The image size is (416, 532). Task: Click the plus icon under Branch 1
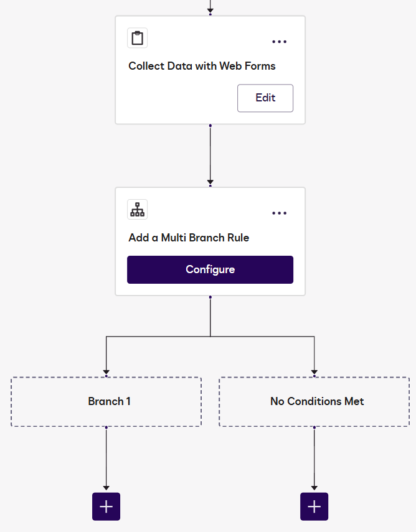(x=106, y=506)
